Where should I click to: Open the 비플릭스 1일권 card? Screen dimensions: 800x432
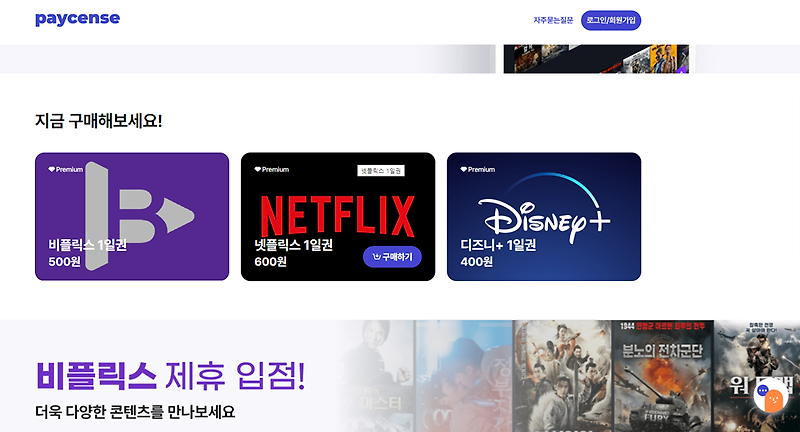point(132,216)
